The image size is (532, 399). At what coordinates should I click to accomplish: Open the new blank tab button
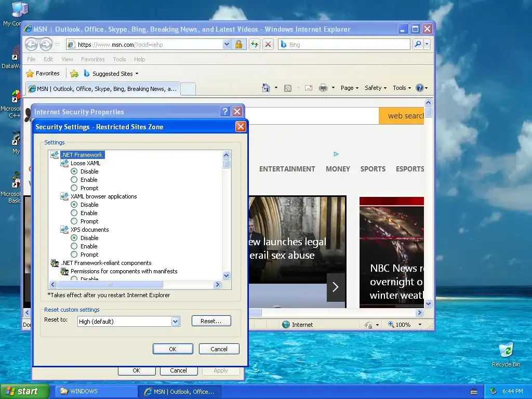tap(188, 89)
